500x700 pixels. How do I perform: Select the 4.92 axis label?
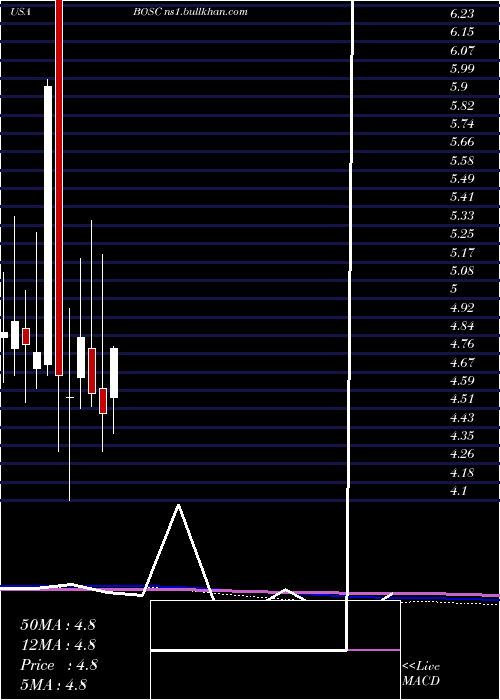(x=462, y=308)
